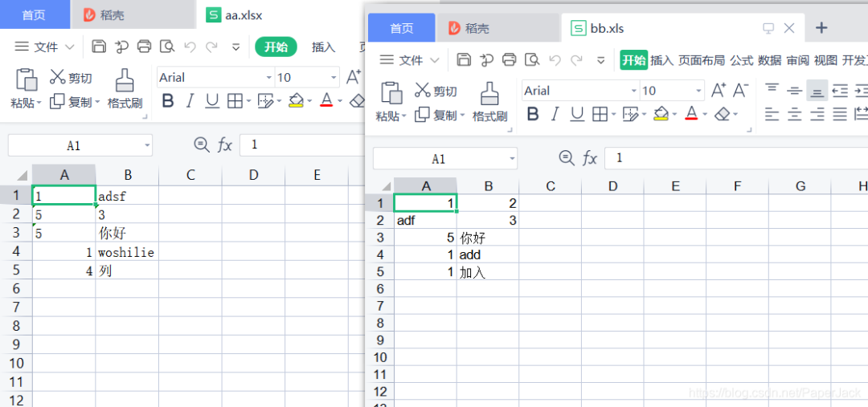Open font size 10 dropdown in bb.xls
Screen dimensions: 868x407
[698, 91]
